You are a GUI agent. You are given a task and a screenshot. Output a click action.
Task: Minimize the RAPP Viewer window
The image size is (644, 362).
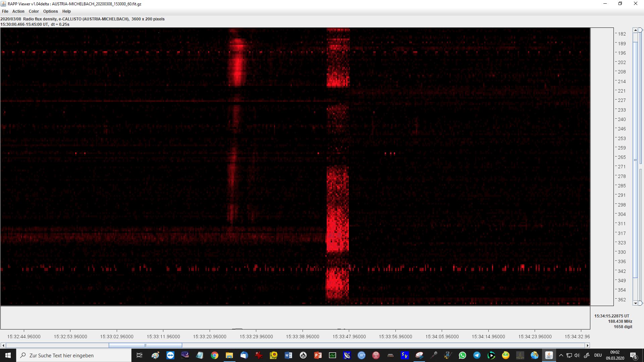coord(605,4)
